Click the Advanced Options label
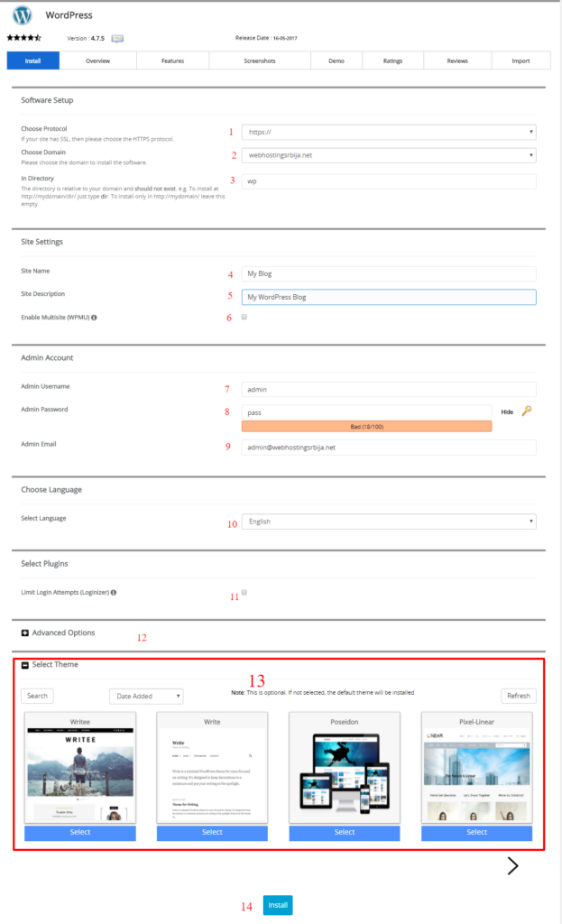 click(64, 633)
